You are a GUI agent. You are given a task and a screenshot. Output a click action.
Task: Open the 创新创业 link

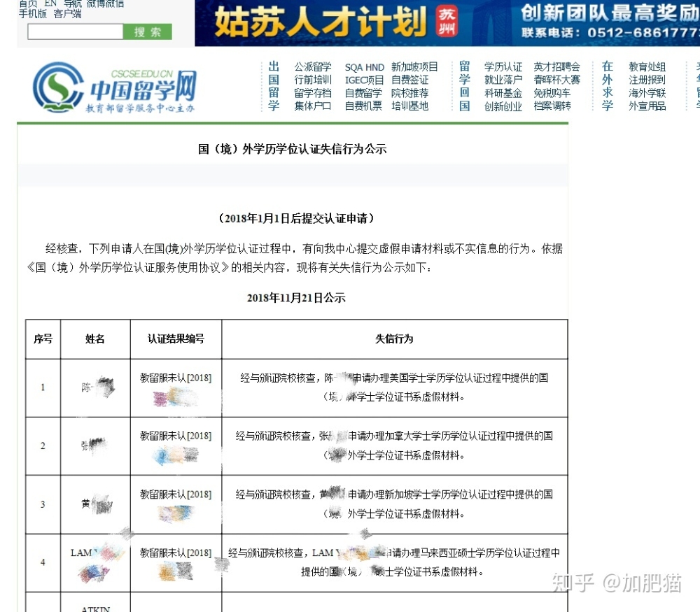pos(503,106)
